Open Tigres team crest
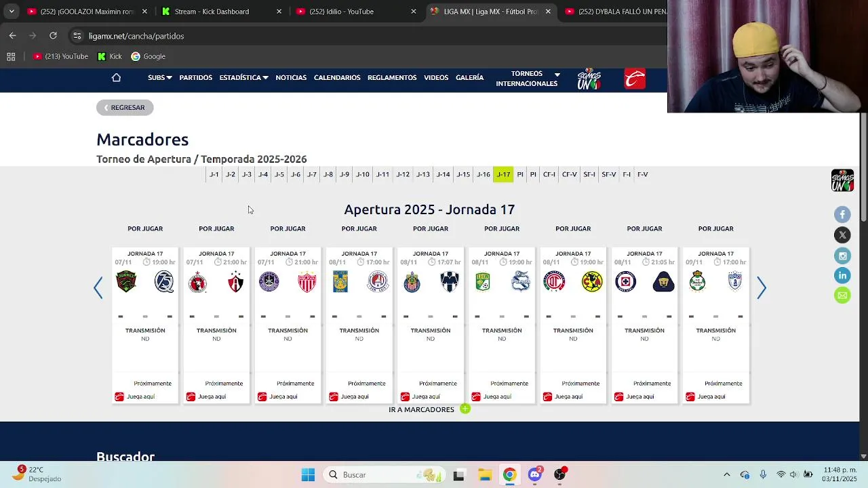Viewport: 868px width, 488px height. pyautogui.click(x=340, y=281)
